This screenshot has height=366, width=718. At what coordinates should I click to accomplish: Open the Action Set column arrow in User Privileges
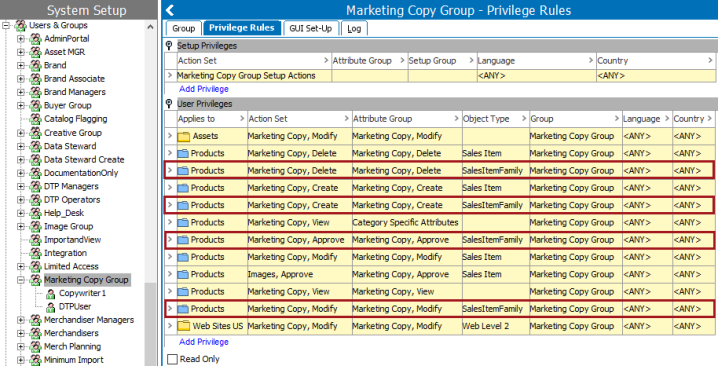pos(347,119)
